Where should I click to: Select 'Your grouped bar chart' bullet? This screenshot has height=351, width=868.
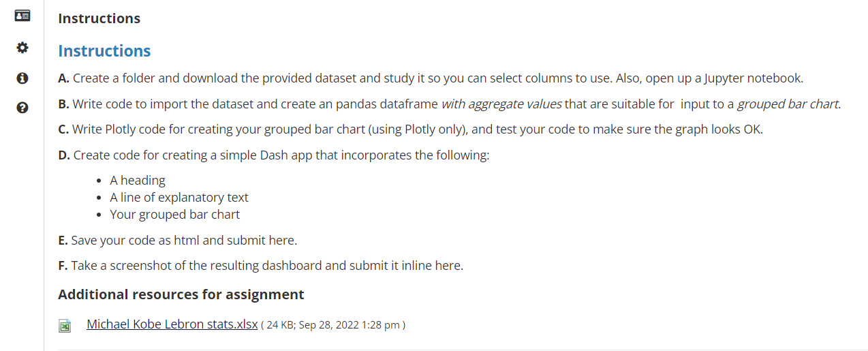point(174,215)
